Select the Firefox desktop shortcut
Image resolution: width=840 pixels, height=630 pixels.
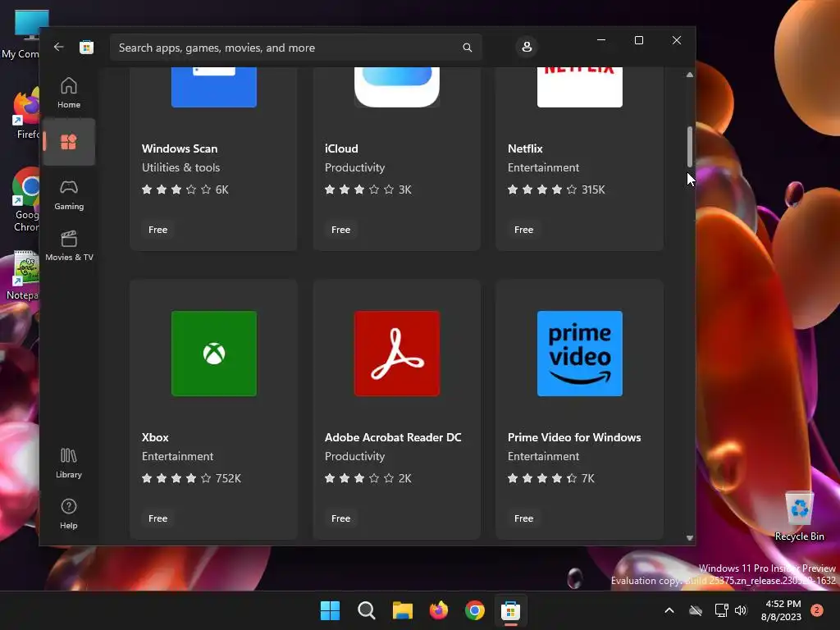25,115
